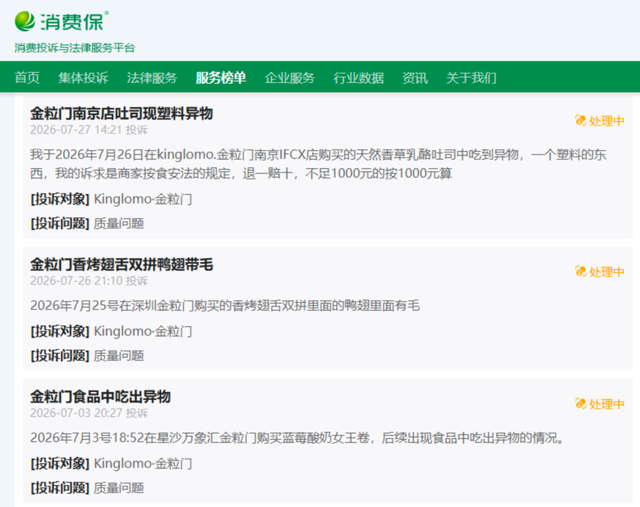Screen dimensions: 640x507
Task: Click the 消费投诉与法律服务平台 tagline
Action: 75,48
